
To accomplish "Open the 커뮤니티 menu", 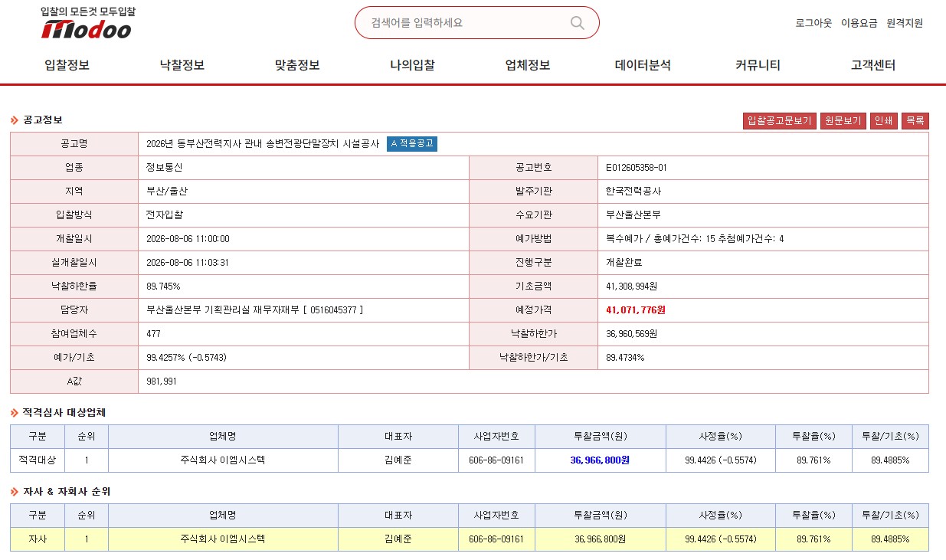I will [x=758, y=65].
